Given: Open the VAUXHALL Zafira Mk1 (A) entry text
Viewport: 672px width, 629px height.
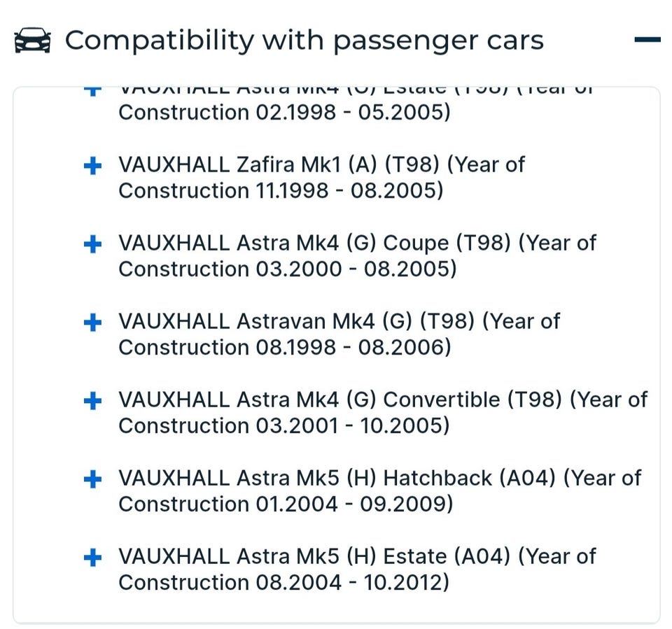Looking at the screenshot, I should 321,165.
